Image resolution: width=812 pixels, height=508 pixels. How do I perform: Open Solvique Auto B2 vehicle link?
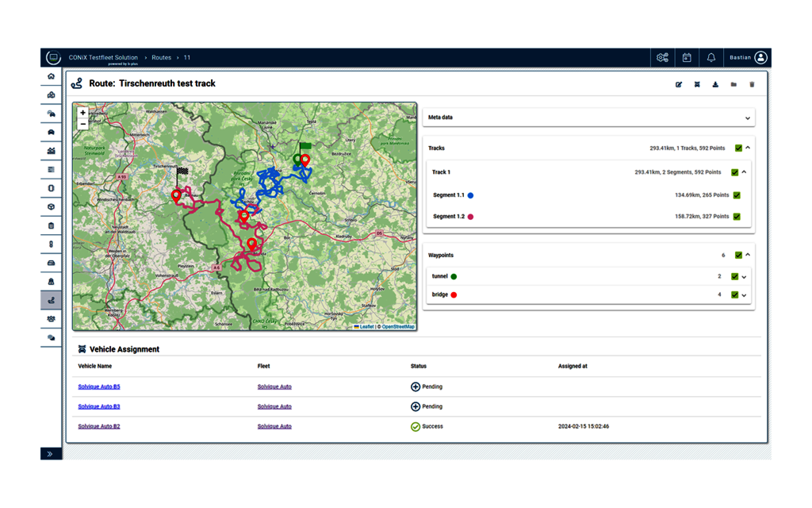pyautogui.click(x=99, y=426)
